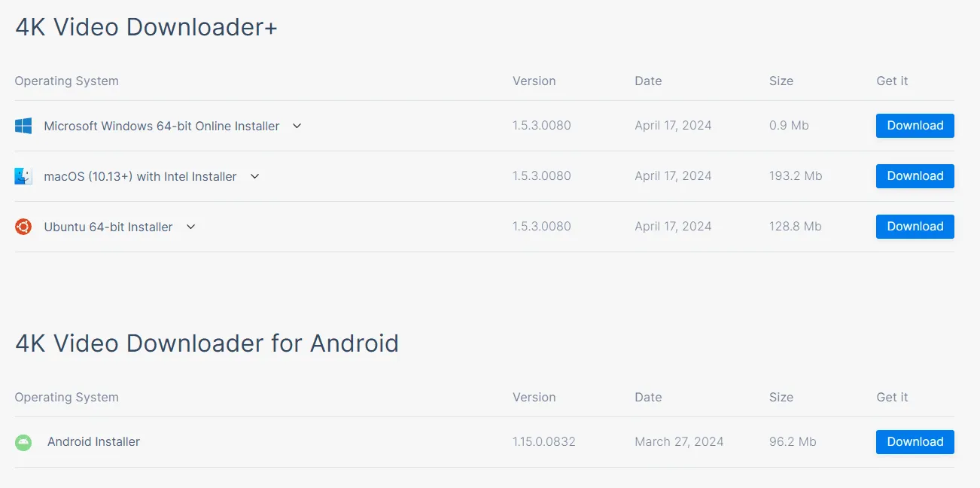Download the macOS Intel Installer

(915, 176)
